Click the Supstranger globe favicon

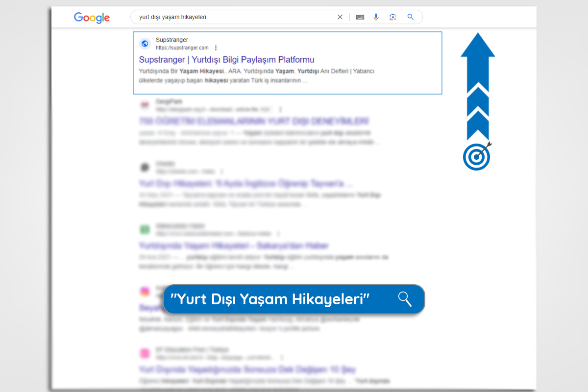pyautogui.click(x=145, y=44)
